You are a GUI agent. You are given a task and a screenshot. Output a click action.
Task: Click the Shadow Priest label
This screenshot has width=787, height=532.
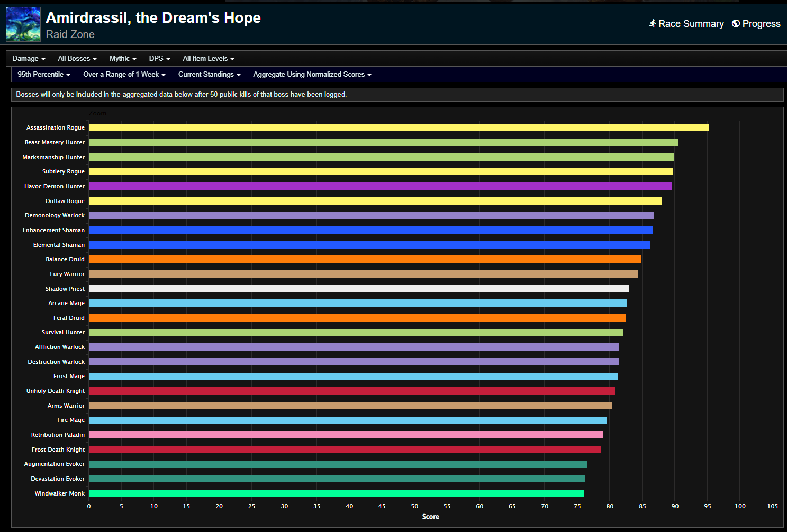65,289
